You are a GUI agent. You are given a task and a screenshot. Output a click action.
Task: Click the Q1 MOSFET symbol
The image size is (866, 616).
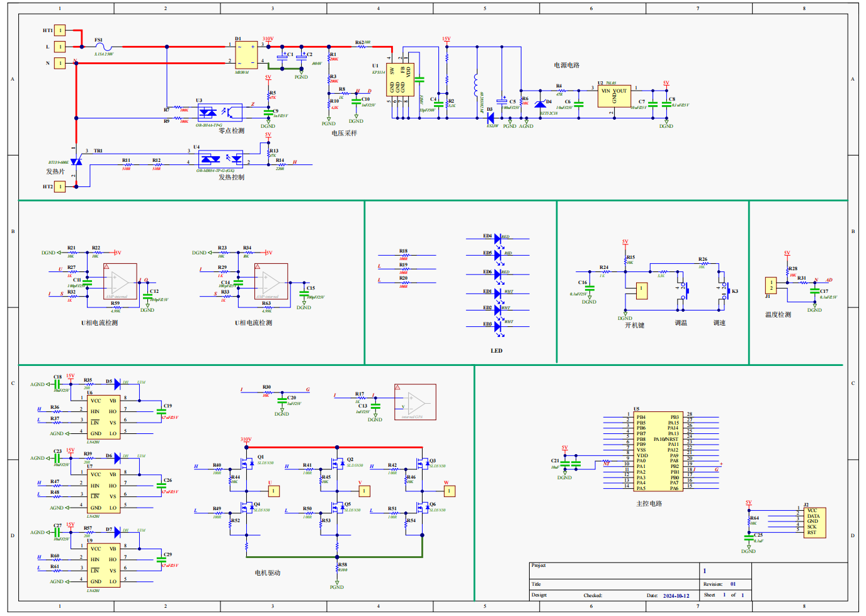[x=246, y=464]
